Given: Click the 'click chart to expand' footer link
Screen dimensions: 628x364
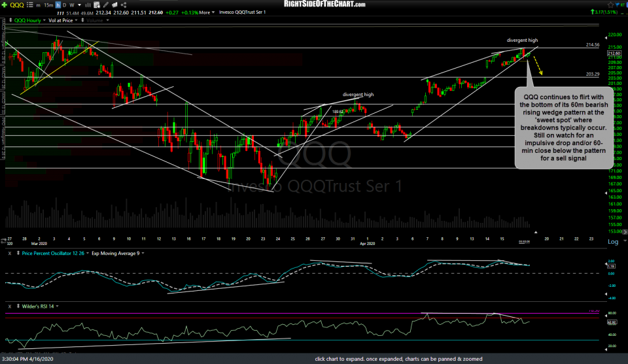Looking at the screenshot, I should pyautogui.click(x=398, y=359).
